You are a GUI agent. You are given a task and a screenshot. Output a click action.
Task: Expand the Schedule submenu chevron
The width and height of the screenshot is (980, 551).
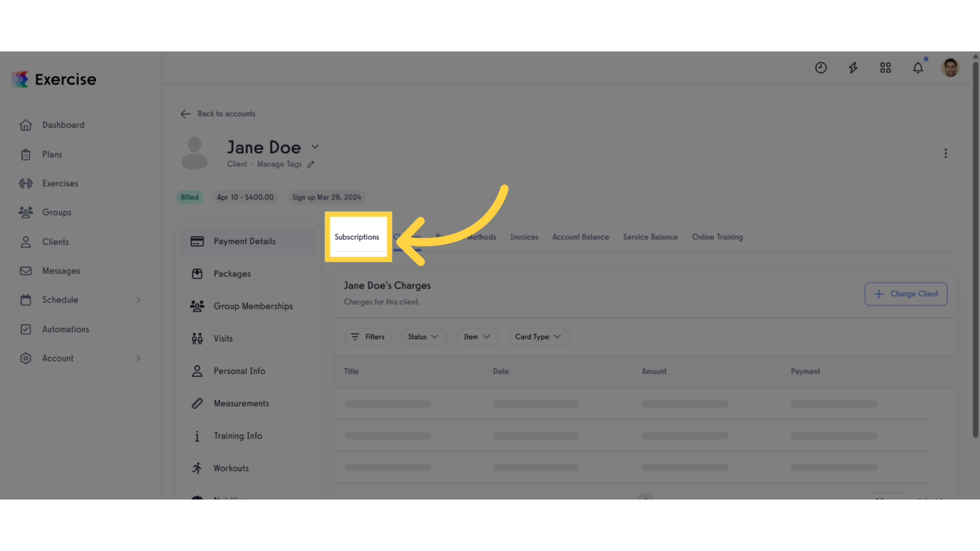coord(138,300)
